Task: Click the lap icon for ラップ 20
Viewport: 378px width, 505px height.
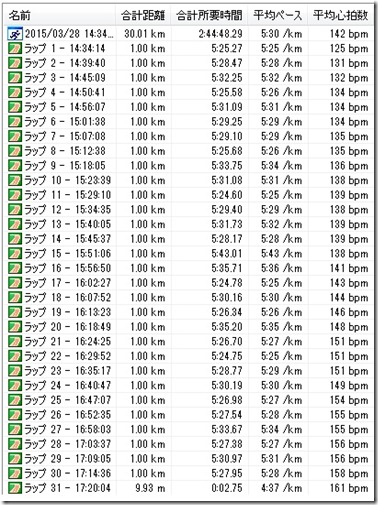Action: (15, 327)
